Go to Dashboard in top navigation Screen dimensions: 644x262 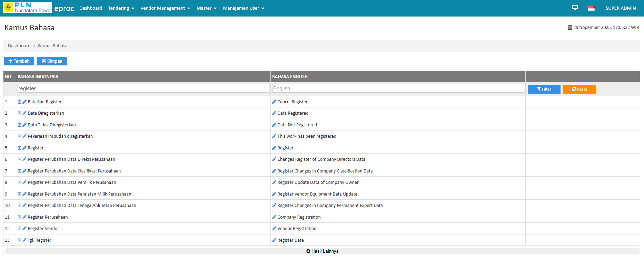pos(91,8)
